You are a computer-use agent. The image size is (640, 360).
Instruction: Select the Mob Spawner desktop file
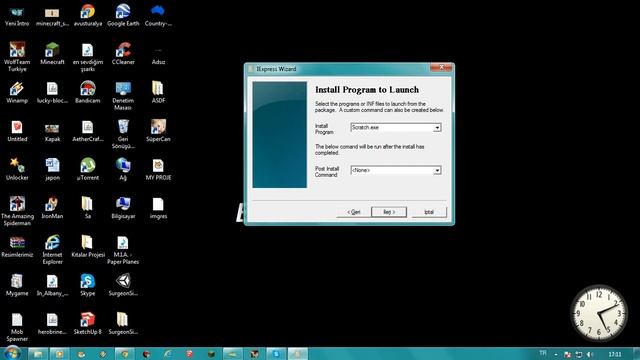tap(17, 327)
